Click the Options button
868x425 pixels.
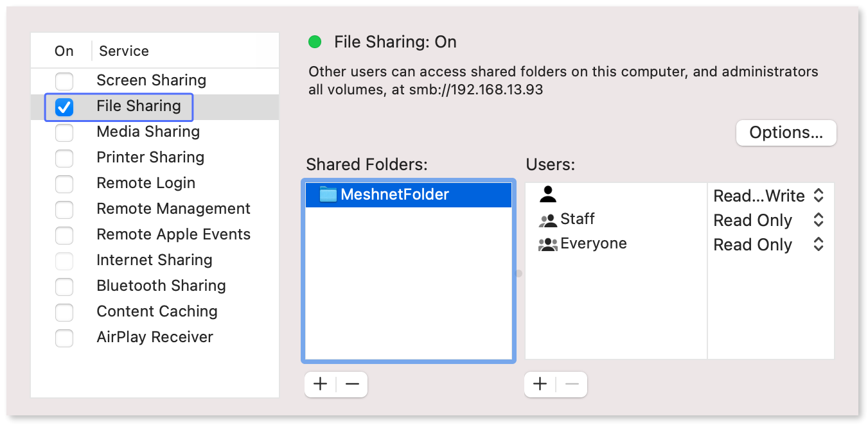786,133
